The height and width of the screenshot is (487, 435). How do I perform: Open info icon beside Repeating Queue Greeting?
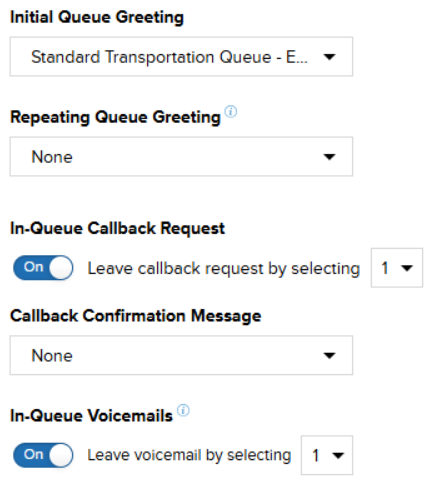click(x=231, y=111)
